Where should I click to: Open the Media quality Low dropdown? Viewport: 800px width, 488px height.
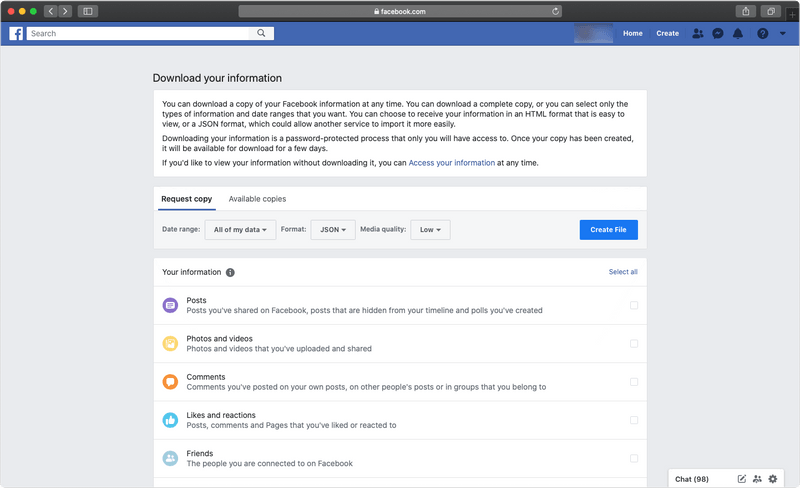pos(430,230)
